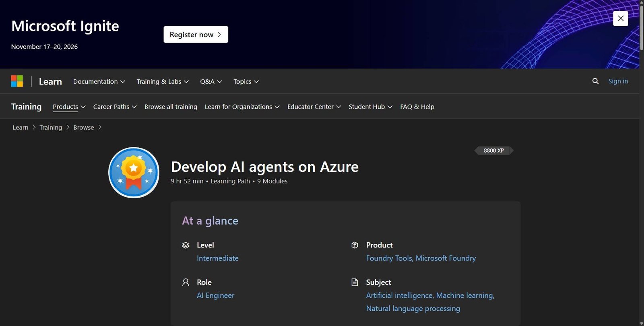644x326 pixels.
Task: Close the Microsoft Ignite banner
Action: [620, 19]
